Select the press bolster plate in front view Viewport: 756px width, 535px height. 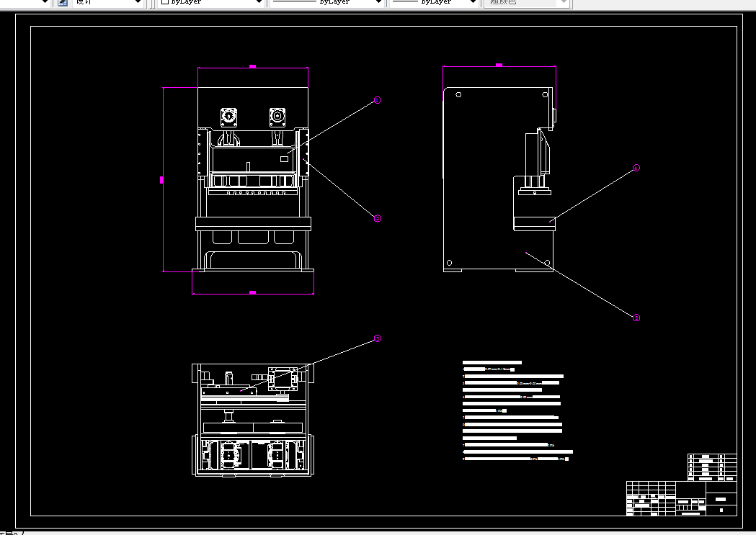(253, 223)
